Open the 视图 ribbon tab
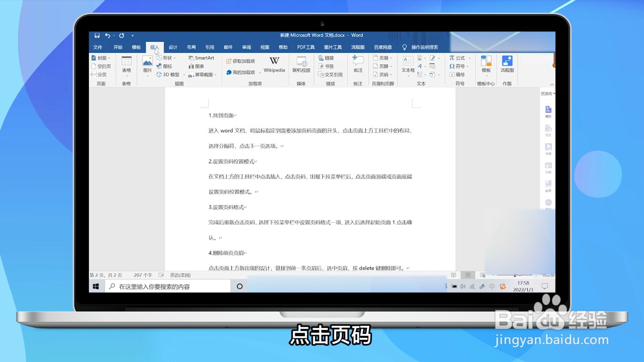The height and width of the screenshot is (362, 644). pyautogui.click(x=265, y=47)
